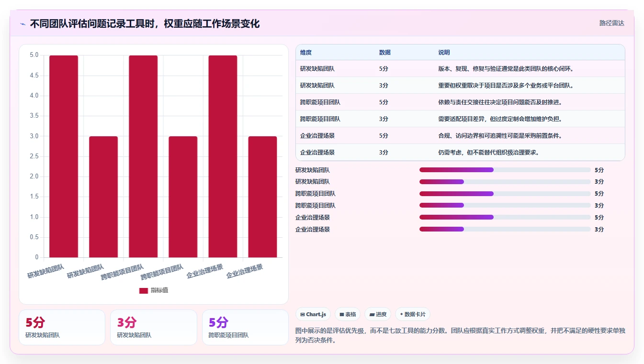
Task: Select the 说明 column header
Action: coord(444,53)
